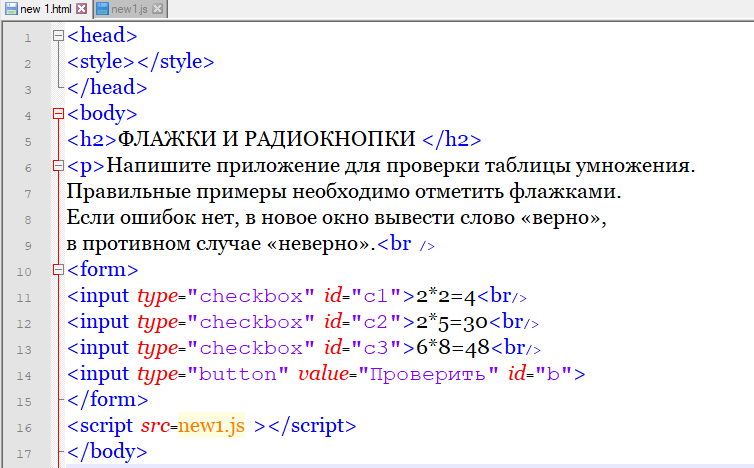Collapse the head block fold marker
This screenshot has width=754, height=468.
coord(58,37)
